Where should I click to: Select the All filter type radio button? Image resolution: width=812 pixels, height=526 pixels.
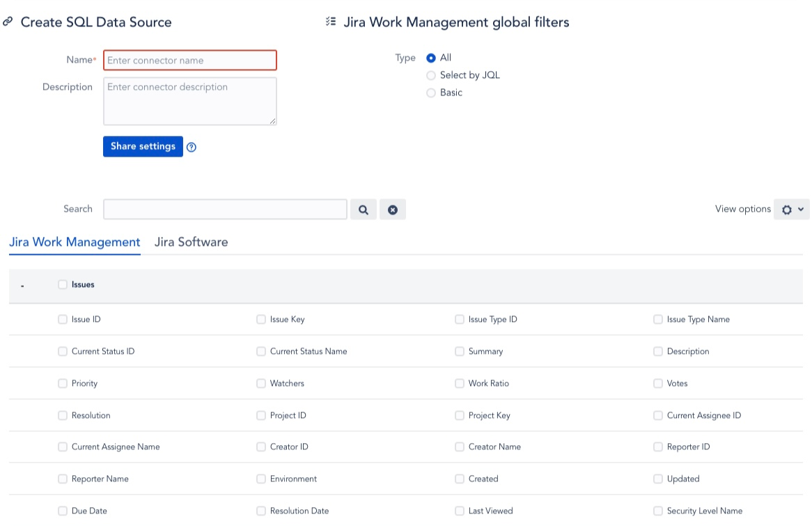point(431,58)
